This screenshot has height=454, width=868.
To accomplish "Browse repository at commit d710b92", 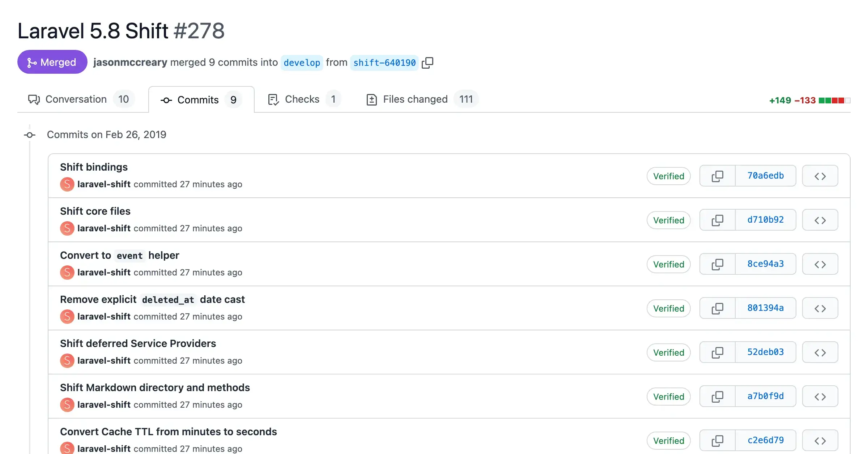I will pos(820,220).
